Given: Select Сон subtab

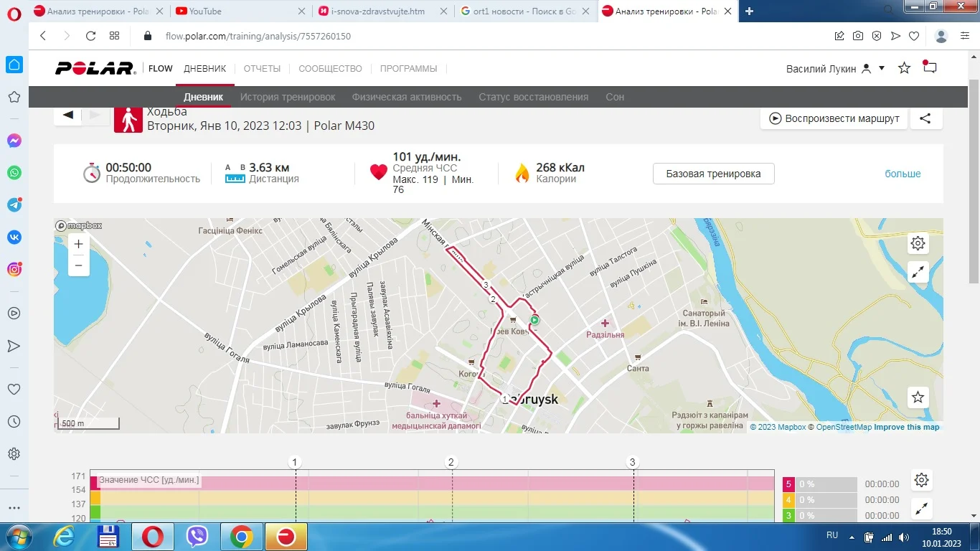Looking at the screenshot, I should pyautogui.click(x=615, y=97).
